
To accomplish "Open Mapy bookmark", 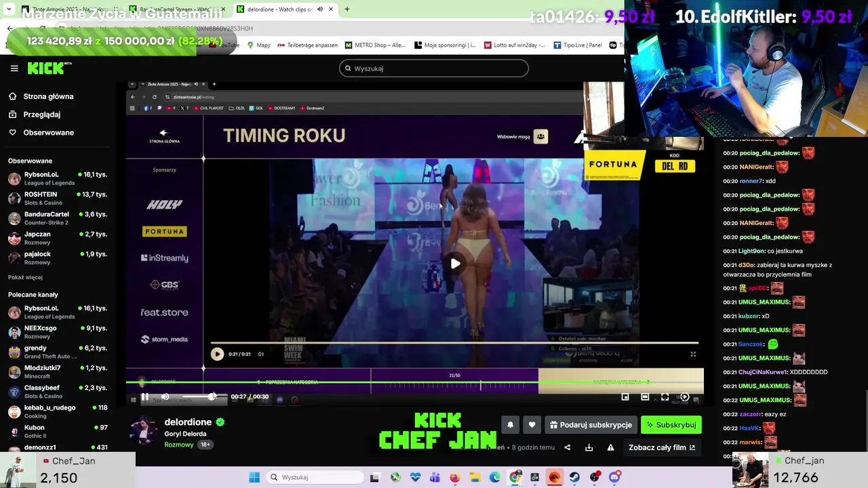I will (x=258, y=45).
